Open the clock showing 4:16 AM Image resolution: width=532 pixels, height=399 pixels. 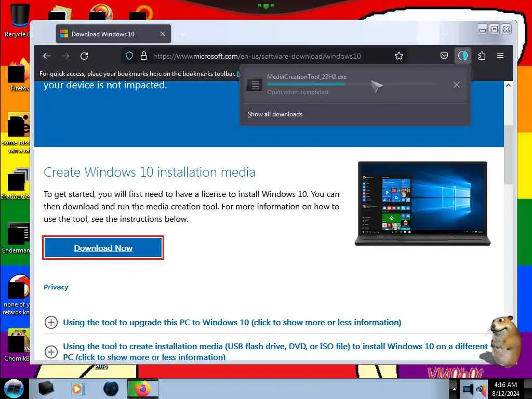tap(506, 389)
